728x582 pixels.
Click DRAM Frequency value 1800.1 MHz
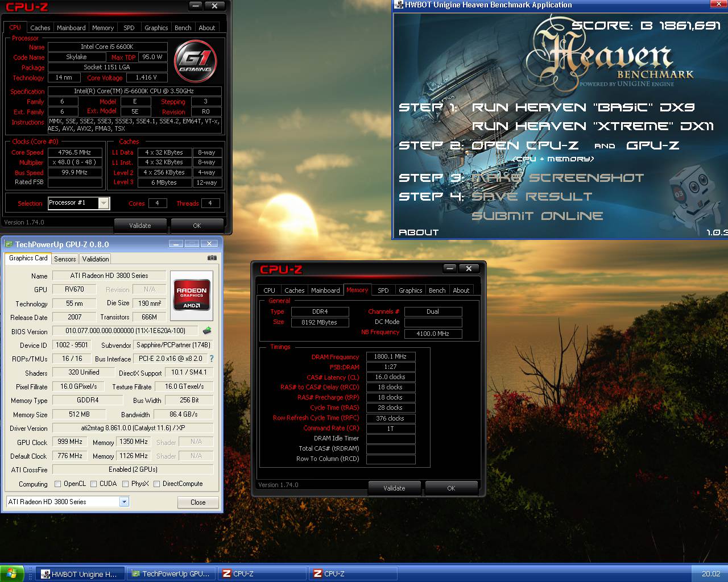(x=390, y=356)
